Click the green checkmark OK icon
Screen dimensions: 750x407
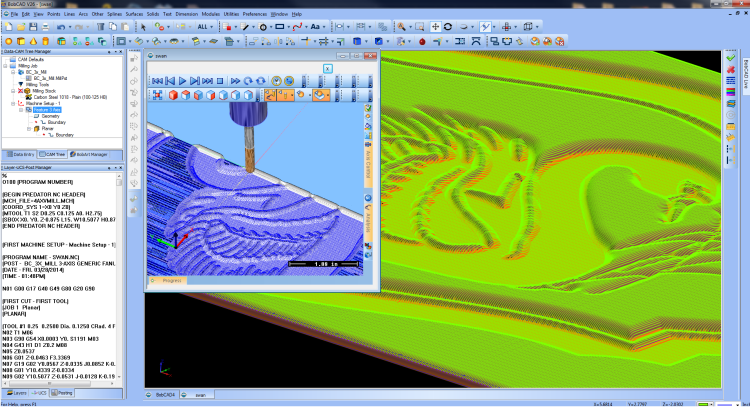(x=730, y=58)
